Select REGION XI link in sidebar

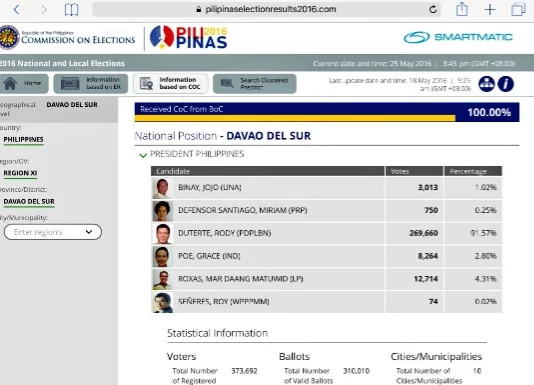coord(20,173)
